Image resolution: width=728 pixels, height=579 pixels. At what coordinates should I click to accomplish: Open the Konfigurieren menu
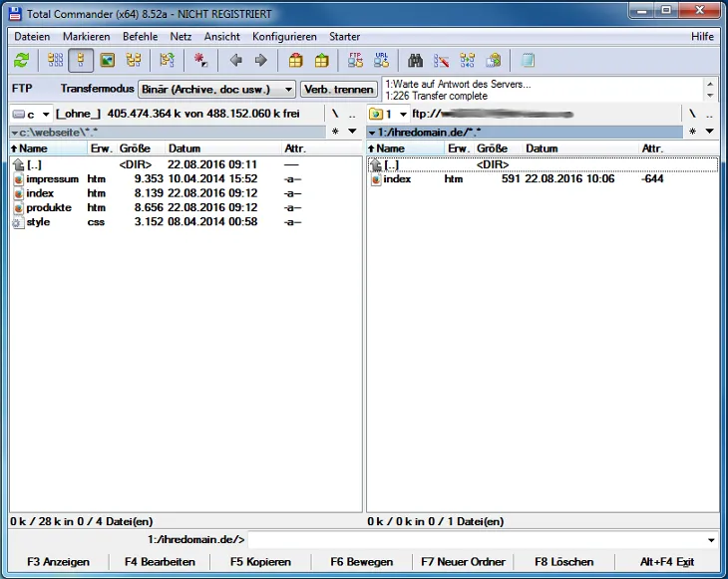(x=284, y=37)
